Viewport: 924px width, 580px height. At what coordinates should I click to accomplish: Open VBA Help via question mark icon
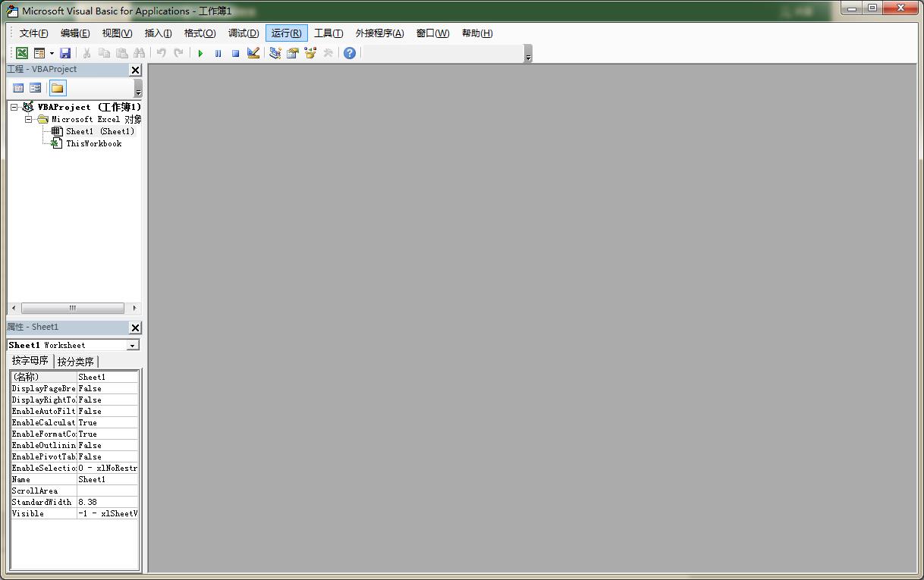pos(350,53)
